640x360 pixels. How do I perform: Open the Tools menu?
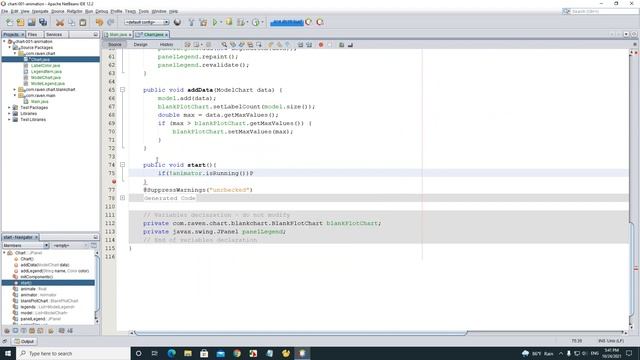144,11
